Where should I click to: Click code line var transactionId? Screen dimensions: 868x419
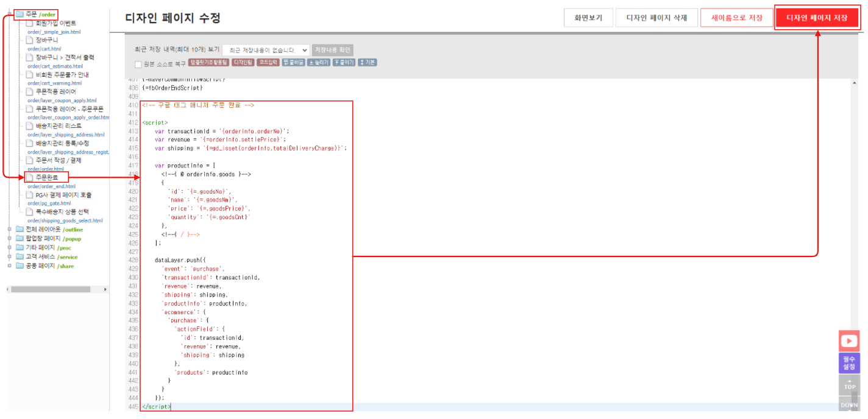point(222,131)
